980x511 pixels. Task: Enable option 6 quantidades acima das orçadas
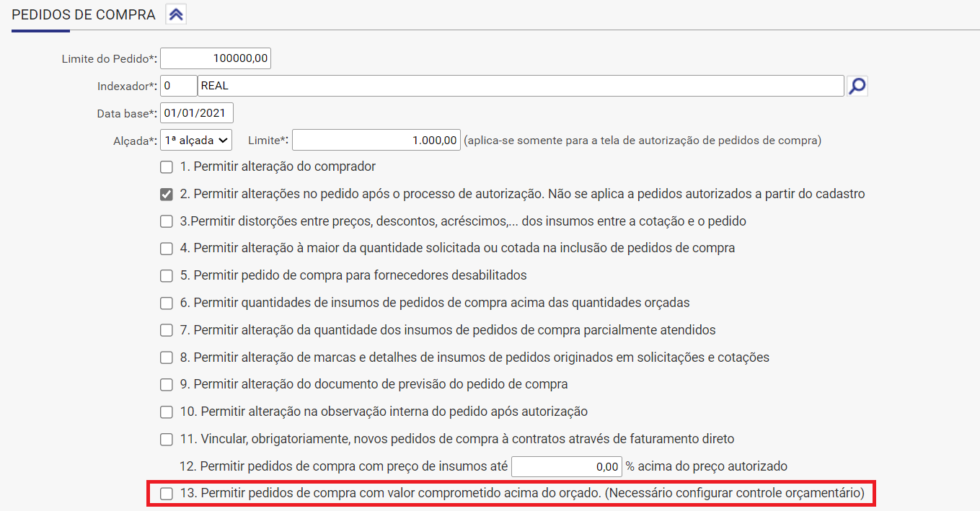pyautogui.click(x=167, y=303)
